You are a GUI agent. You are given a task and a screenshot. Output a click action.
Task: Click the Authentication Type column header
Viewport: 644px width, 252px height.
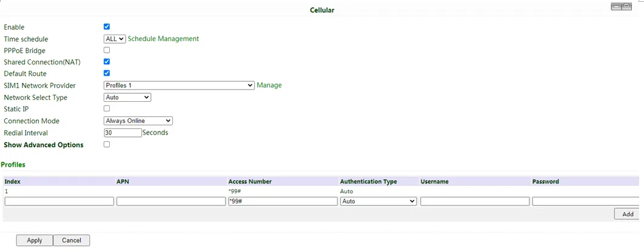point(369,181)
